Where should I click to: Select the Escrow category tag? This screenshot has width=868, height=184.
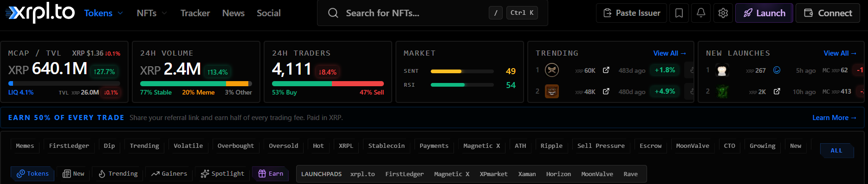[651, 146]
